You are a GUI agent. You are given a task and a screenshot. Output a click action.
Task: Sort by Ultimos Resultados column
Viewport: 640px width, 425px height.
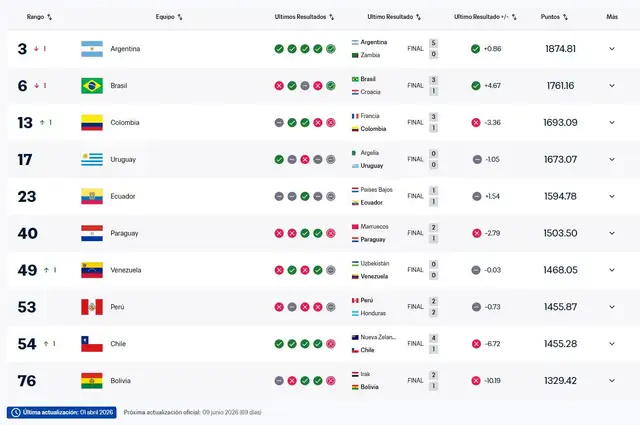click(305, 17)
